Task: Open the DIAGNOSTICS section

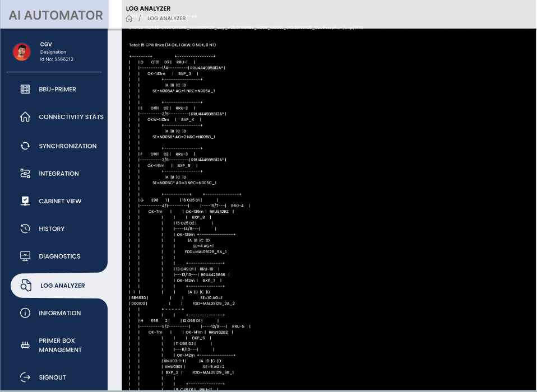Action: pos(59,256)
